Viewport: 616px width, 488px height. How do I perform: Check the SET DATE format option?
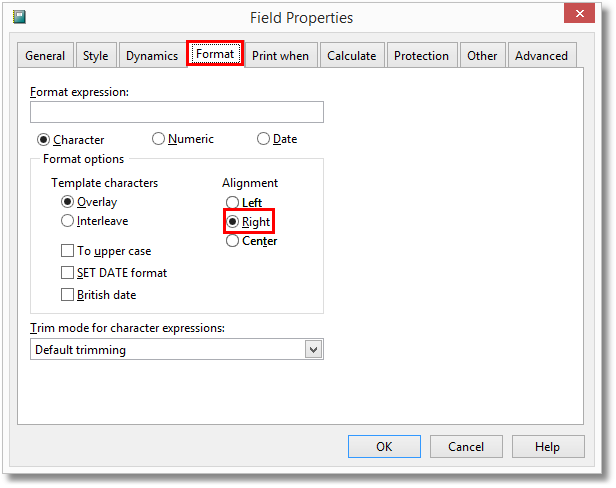tap(68, 273)
